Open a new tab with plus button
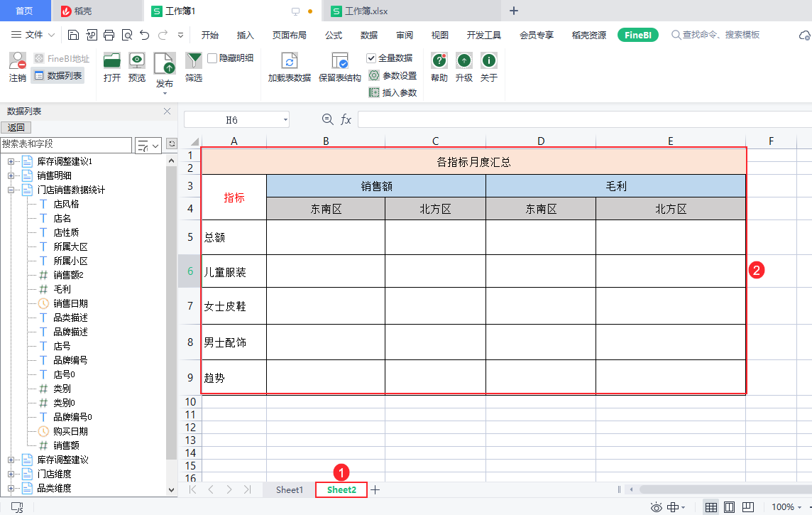This screenshot has width=812, height=515. 514,11
